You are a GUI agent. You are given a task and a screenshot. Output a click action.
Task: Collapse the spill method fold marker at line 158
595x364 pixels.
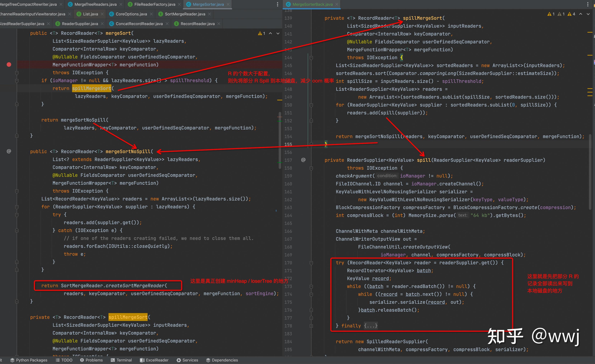pos(311,168)
